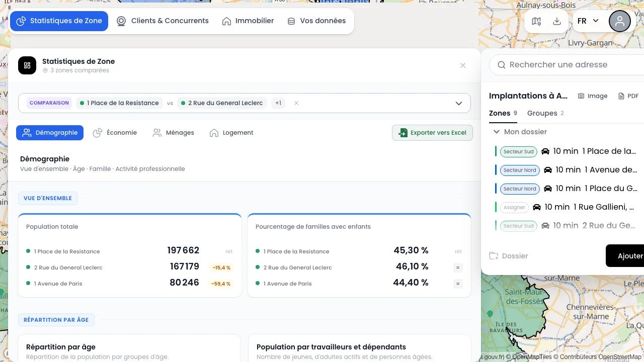The width and height of the screenshot is (644, 362).
Task: Select the Démographie sub-tab
Action: pyautogui.click(x=50, y=133)
